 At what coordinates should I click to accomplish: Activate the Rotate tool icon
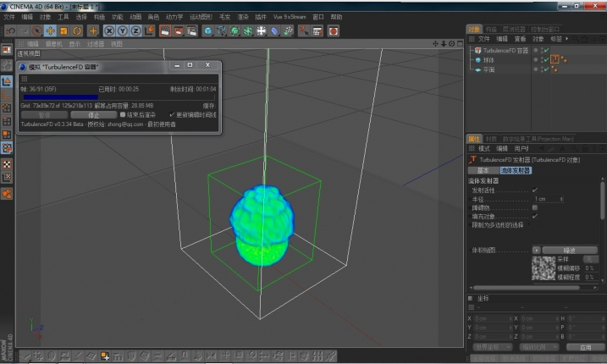tap(77, 31)
